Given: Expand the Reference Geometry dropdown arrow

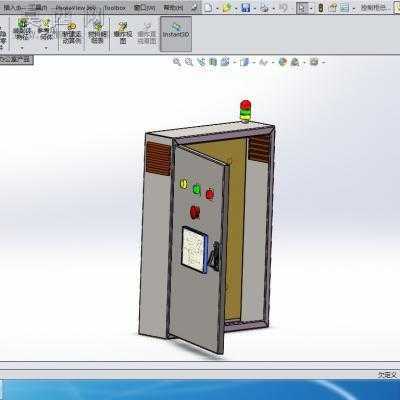Looking at the screenshot, I should coord(46,48).
